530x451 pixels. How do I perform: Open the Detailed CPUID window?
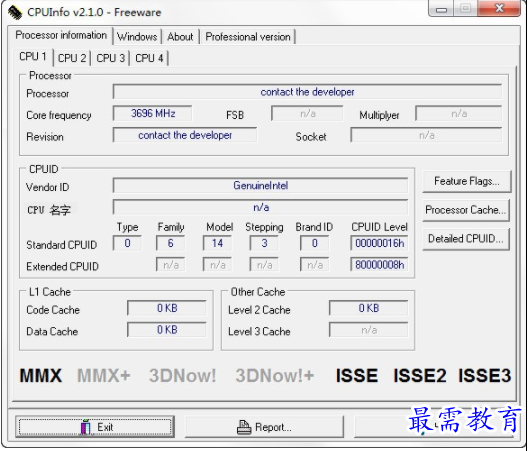(465, 239)
